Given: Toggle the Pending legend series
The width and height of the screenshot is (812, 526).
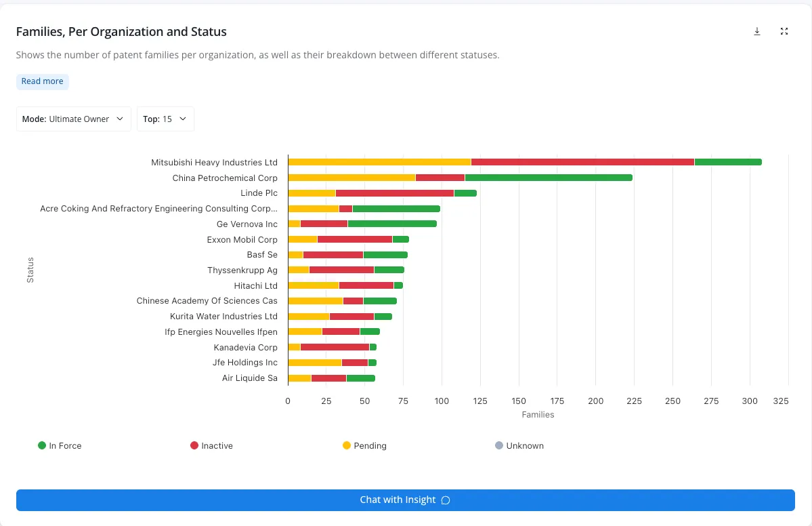Looking at the screenshot, I should click(x=364, y=445).
